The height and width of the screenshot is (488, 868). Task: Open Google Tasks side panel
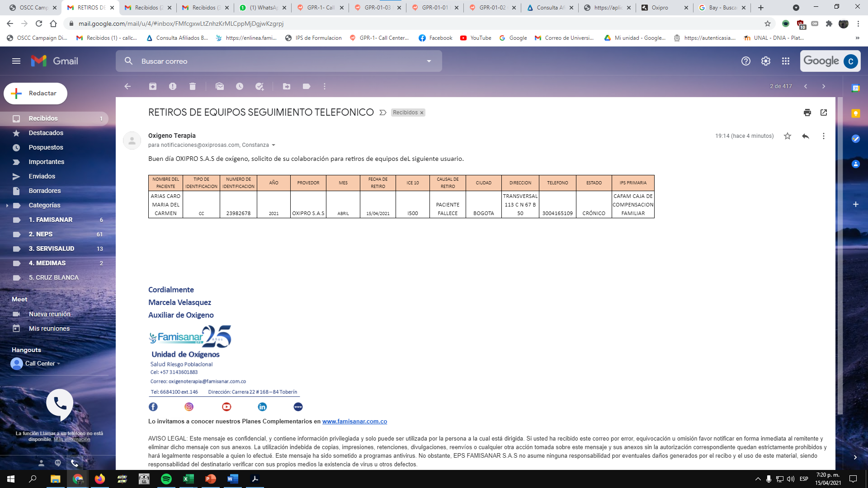[856, 139]
